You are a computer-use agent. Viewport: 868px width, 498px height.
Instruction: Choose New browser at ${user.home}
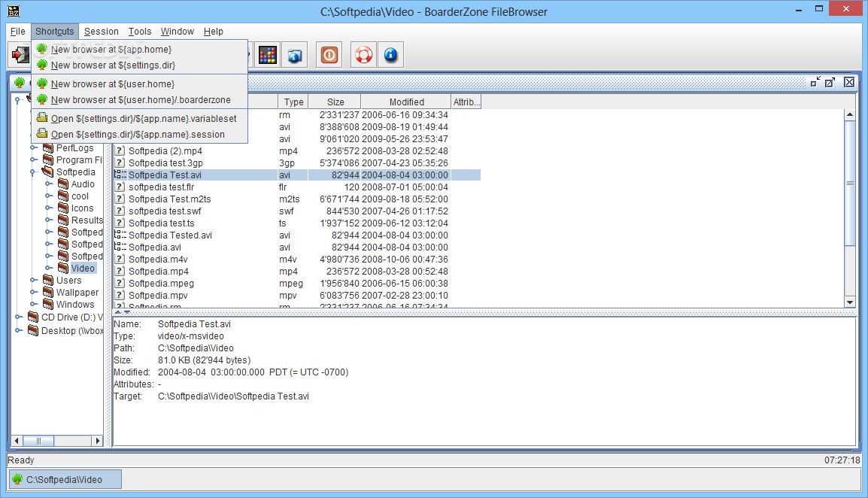139,84
